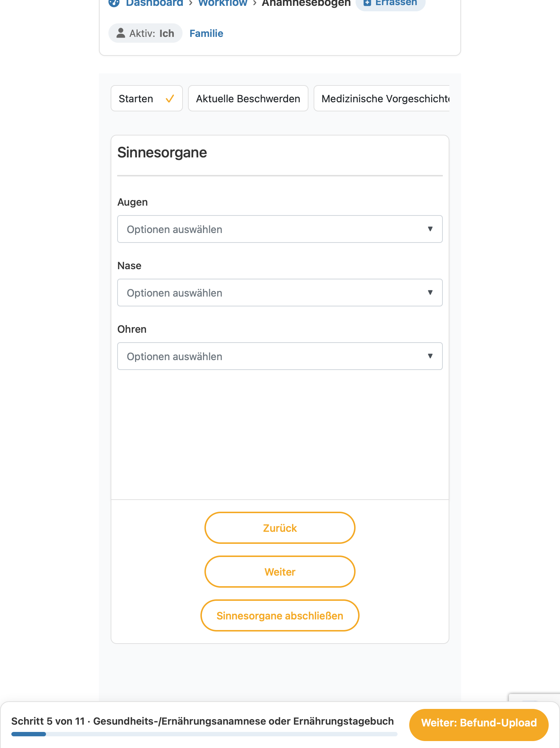This screenshot has height=748, width=560.
Task: Open Dashboard breadcrumb link
Action: [x=154, y=3]
